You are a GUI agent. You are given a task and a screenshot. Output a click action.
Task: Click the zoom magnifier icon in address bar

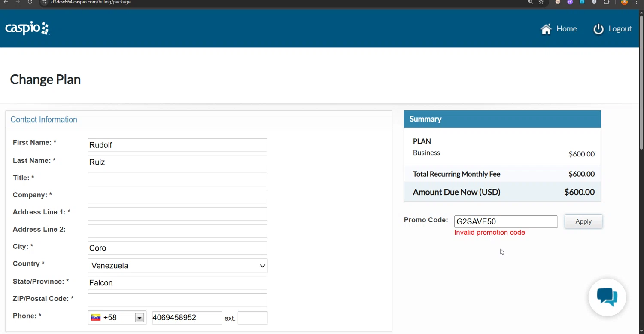[530, 2]
